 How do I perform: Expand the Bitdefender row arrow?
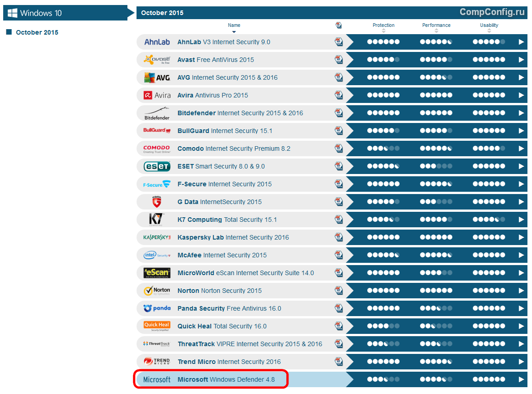click(522, 113)
